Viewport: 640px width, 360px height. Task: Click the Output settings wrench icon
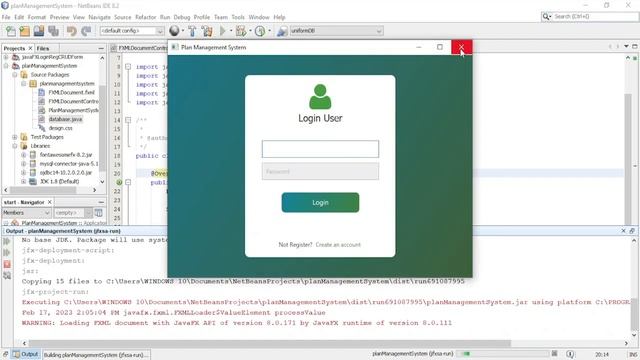click(7, 276)
